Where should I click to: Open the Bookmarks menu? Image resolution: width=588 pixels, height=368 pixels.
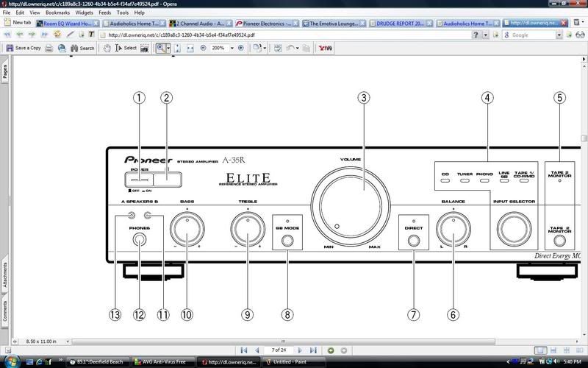tap(58, 13)
